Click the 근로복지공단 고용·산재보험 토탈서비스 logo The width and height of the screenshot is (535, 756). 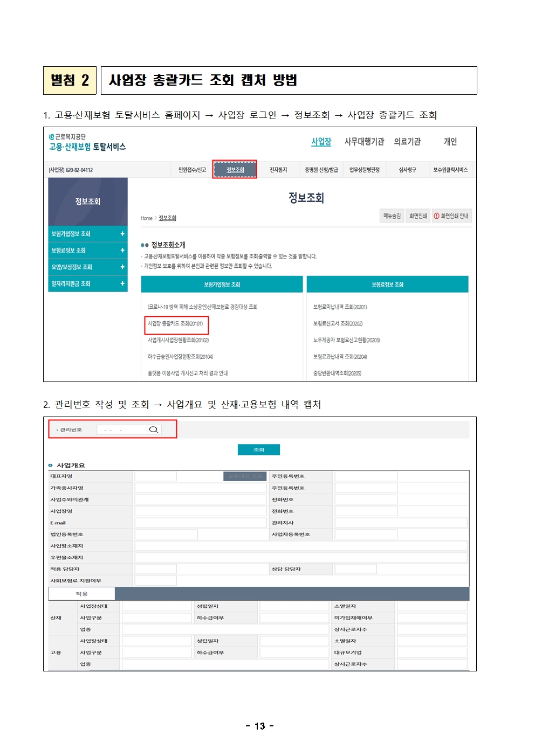[x=87, y=142]
